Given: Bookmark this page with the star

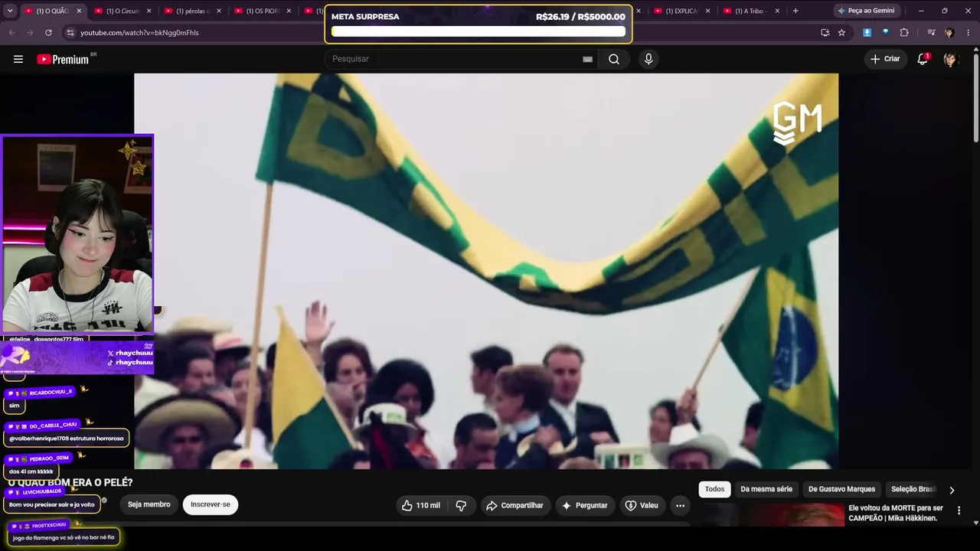Looking at the screenshot, I should click(x=841, y=33).
